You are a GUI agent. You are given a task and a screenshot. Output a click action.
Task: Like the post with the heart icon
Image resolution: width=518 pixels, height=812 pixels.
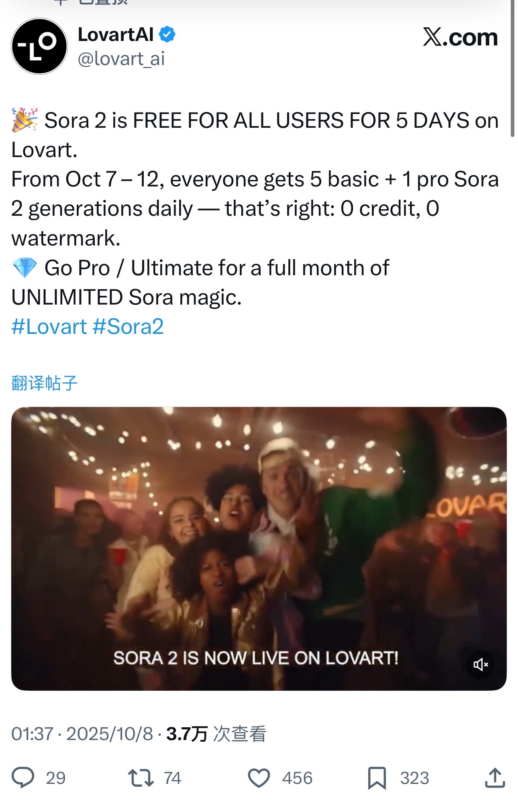(259, 777)
